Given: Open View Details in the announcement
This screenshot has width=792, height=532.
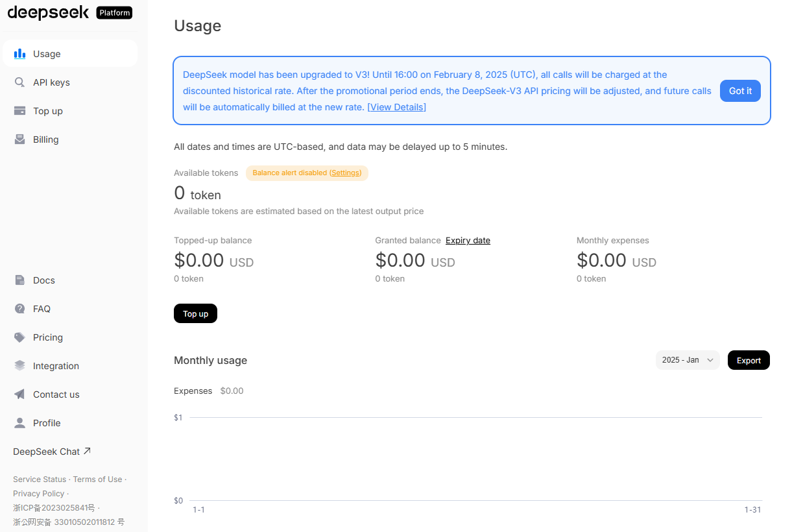Looking at the screenshot, I should tap(396, 107).
